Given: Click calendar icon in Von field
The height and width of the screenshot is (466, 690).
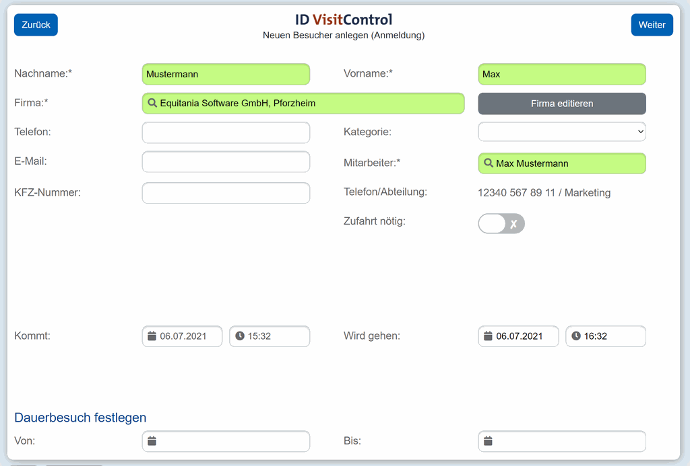Looking at the screenshot, I should [x=152, y=440].
